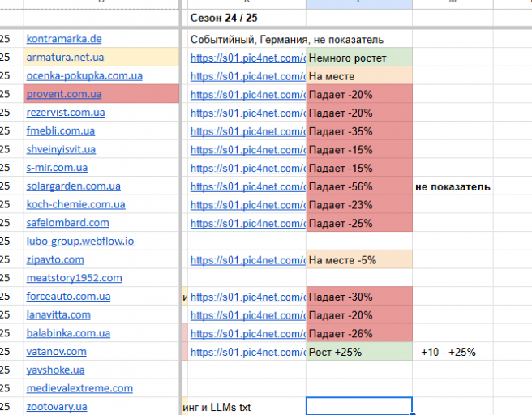Select the 'Падает -35%' cell

pos(359,130)
